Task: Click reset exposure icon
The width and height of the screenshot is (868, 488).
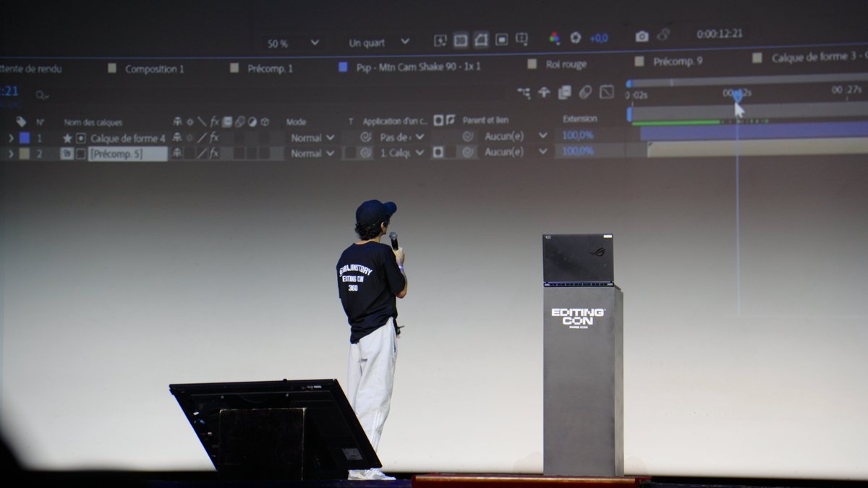Action: coord(576,38)
